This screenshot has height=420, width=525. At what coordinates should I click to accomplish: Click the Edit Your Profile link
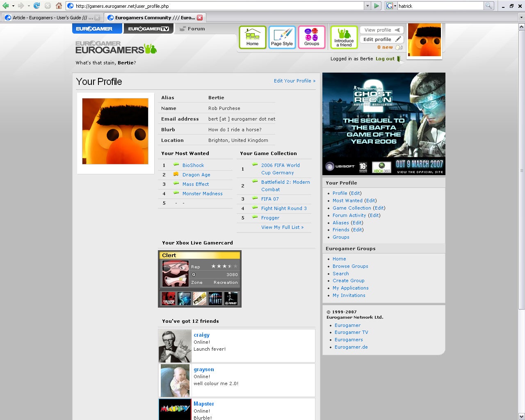294,81
